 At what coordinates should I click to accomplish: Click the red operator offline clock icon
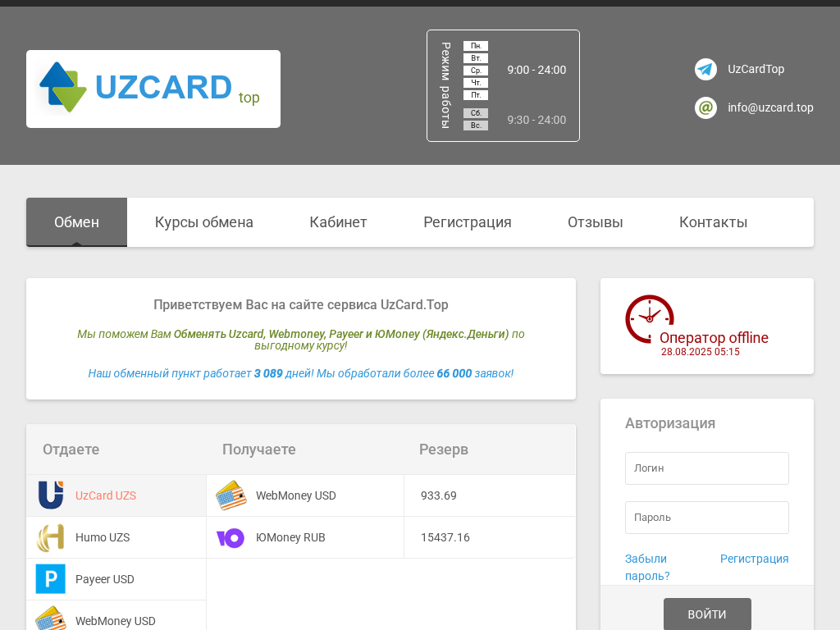(x=650, y=319)
